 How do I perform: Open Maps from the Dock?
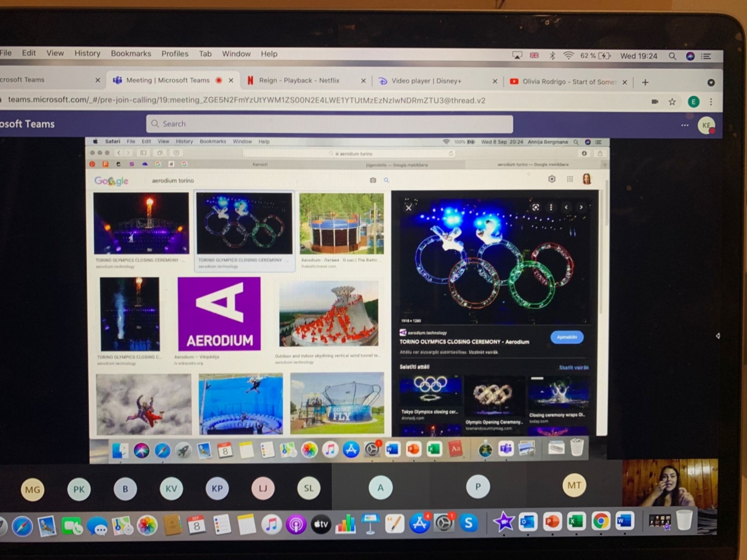point(122,526)
